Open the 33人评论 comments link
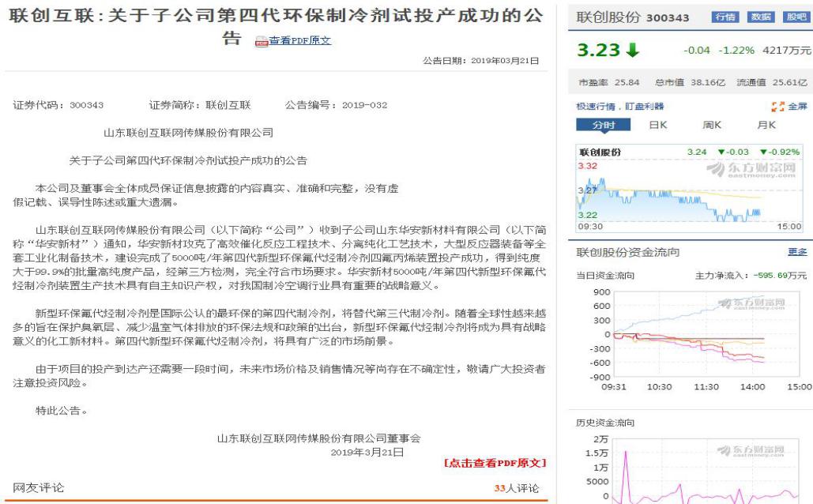The width and height of the screenshot is (813, 504). pos(517,488)
